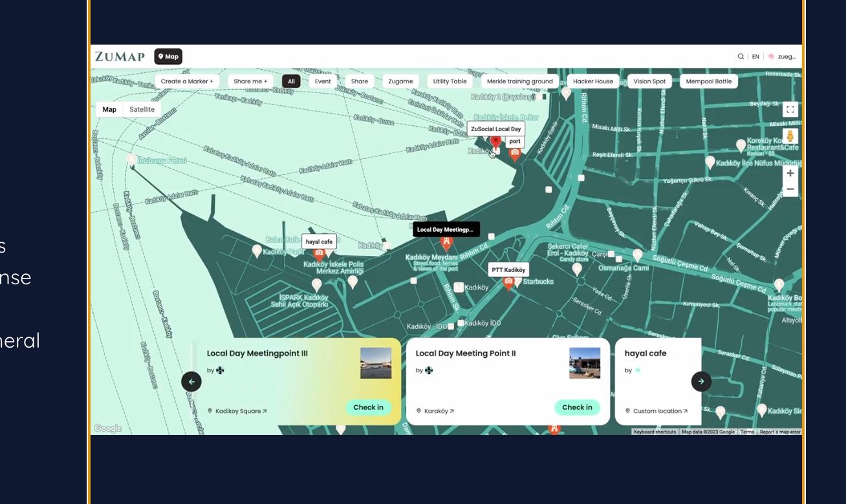
Task: Check in at Local Day Meetingpoint III
Action: coord(368,408)
